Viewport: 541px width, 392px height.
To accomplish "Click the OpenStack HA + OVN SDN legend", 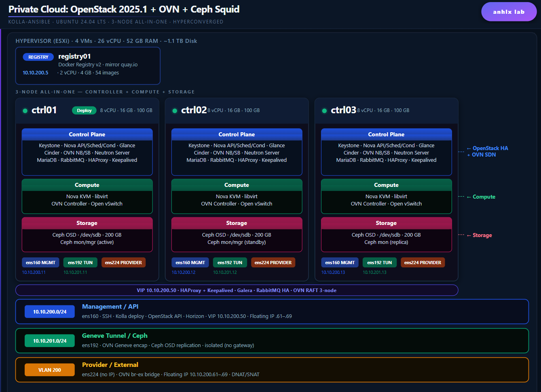I will (487, 151).
